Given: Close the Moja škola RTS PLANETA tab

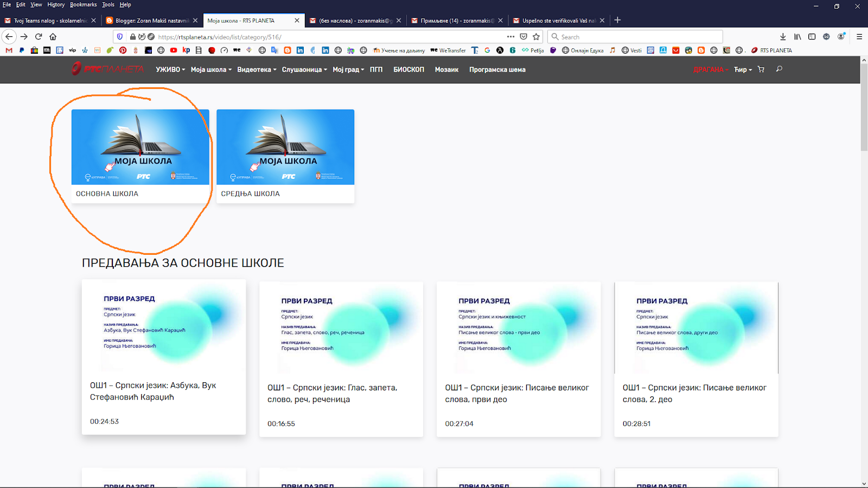Looking at the screenshot, I should [x=297, y=21].
